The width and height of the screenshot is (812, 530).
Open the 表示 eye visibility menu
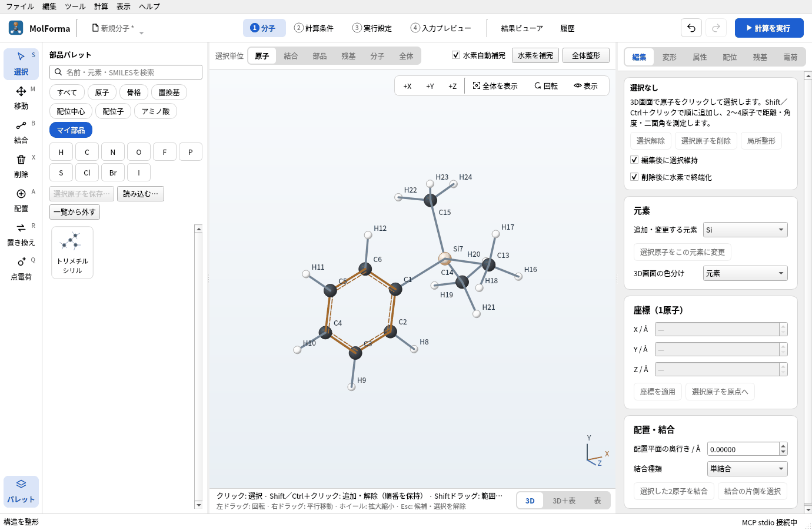pos(585,86)
